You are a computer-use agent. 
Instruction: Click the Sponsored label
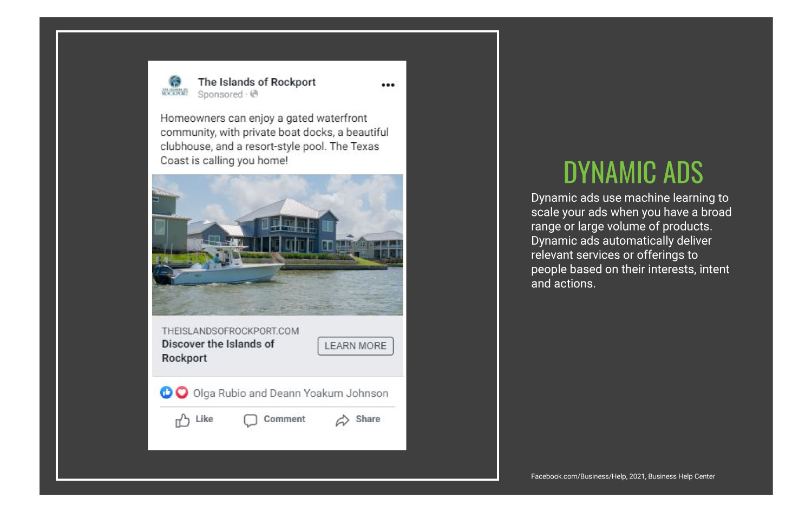click(220, 94)
